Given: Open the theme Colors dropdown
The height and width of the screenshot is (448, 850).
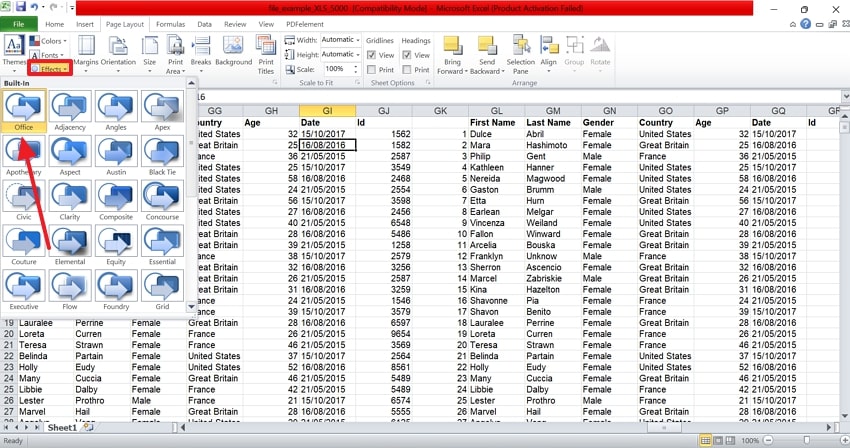Looking at the screenshot, I should pos(48,41).
